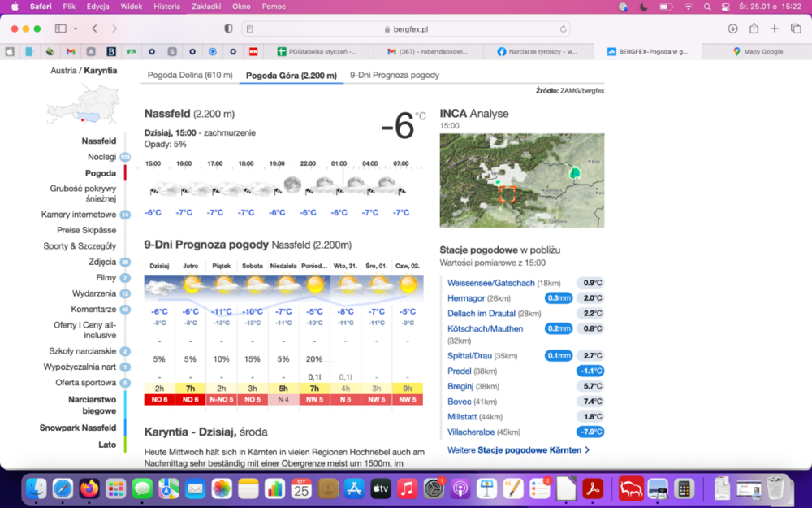812x508 pixels.
Task: Go back with the back arrow
Action: point(95,28)
